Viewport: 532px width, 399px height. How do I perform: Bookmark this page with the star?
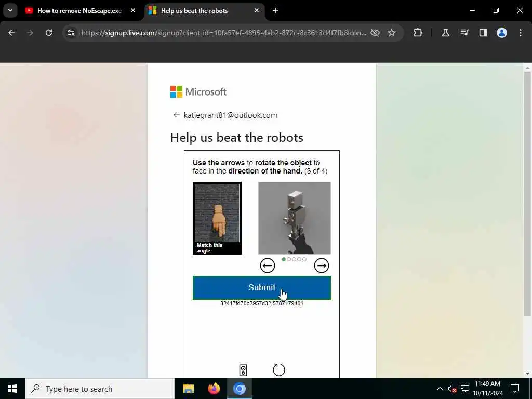click(392, 33)
